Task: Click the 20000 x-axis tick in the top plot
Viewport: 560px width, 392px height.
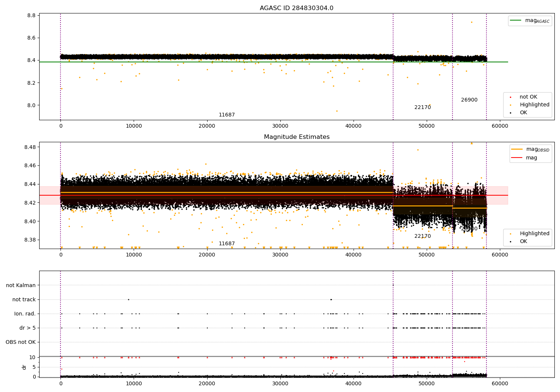Action: pos(207,126)
